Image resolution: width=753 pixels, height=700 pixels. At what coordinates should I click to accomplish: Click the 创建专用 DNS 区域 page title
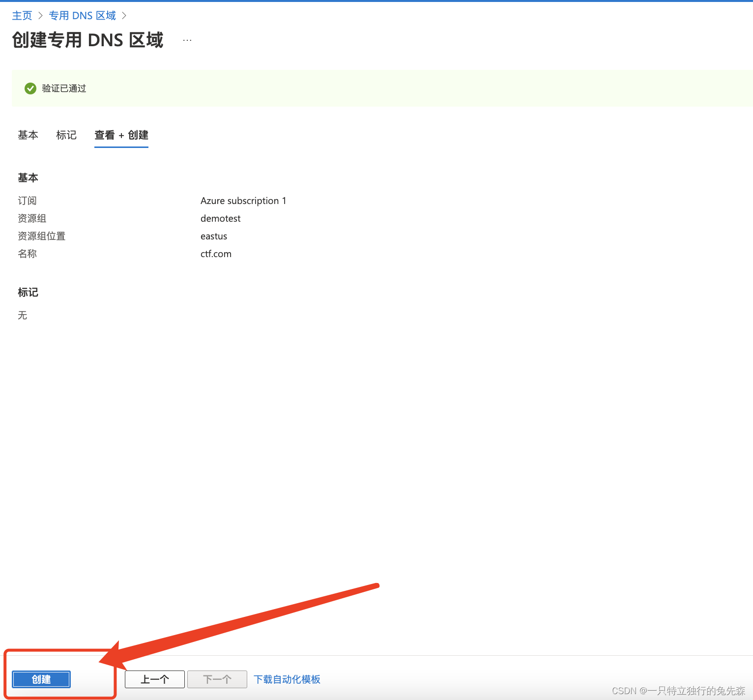tap(87, 40)
